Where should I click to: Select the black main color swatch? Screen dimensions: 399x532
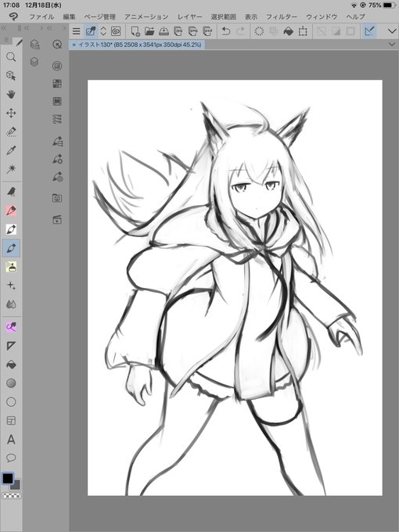click(x=8, y=478)
